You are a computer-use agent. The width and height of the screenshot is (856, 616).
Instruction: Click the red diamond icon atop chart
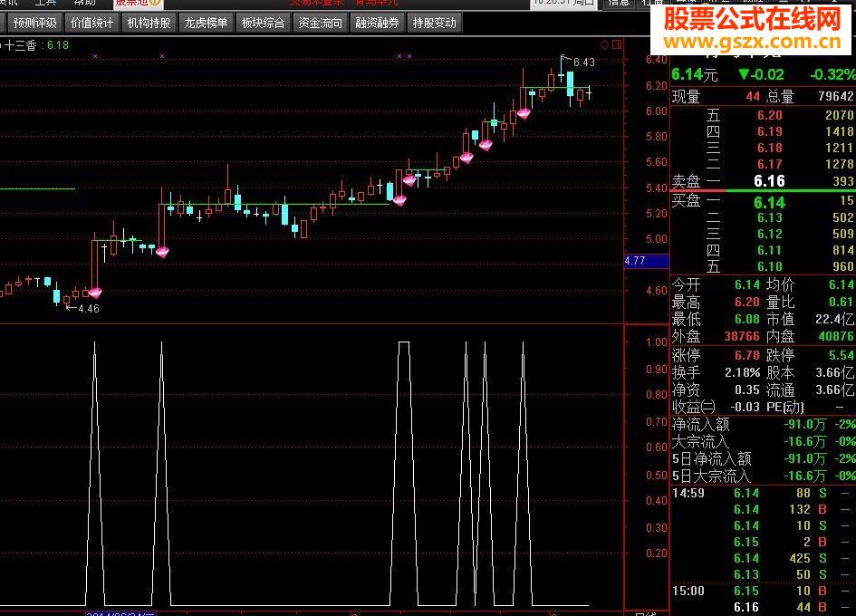tap(604, 44)
